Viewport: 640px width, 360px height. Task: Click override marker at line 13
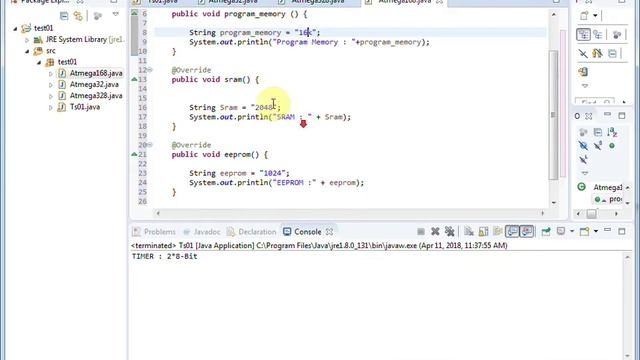click(134, 79)
